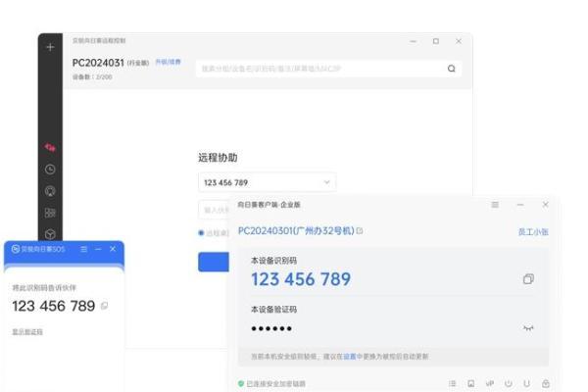This screenshot has height=392, width=588.
Task: Click the large blue 123 456 789 device ID
Action: pos(301,279)
